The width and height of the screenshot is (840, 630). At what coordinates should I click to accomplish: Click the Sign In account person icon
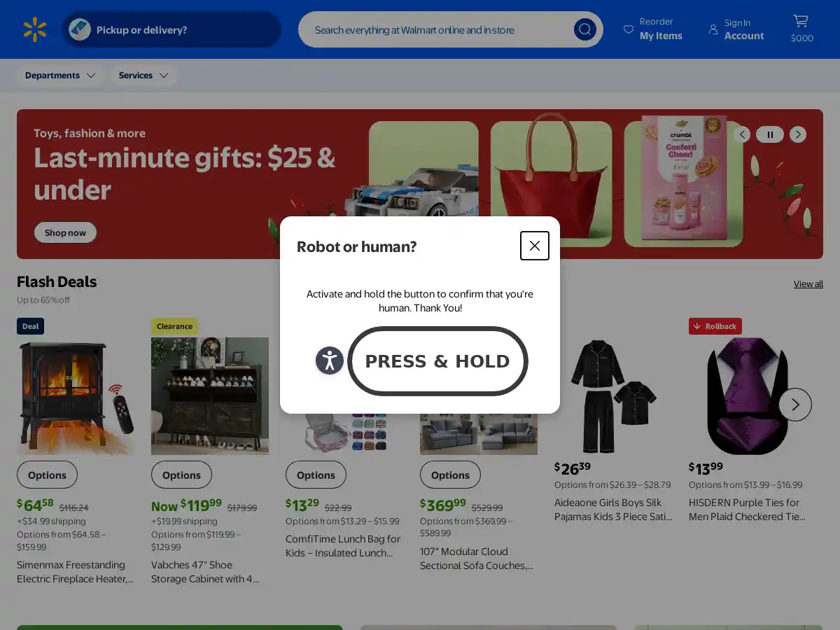713,29
